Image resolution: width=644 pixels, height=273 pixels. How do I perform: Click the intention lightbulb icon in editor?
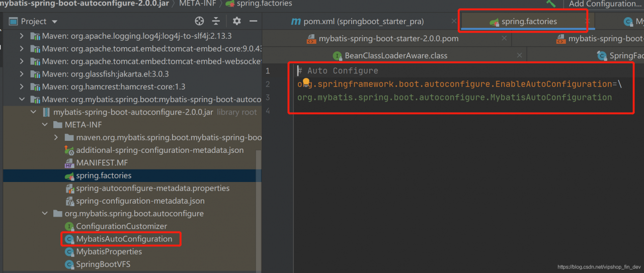(305, 81)
